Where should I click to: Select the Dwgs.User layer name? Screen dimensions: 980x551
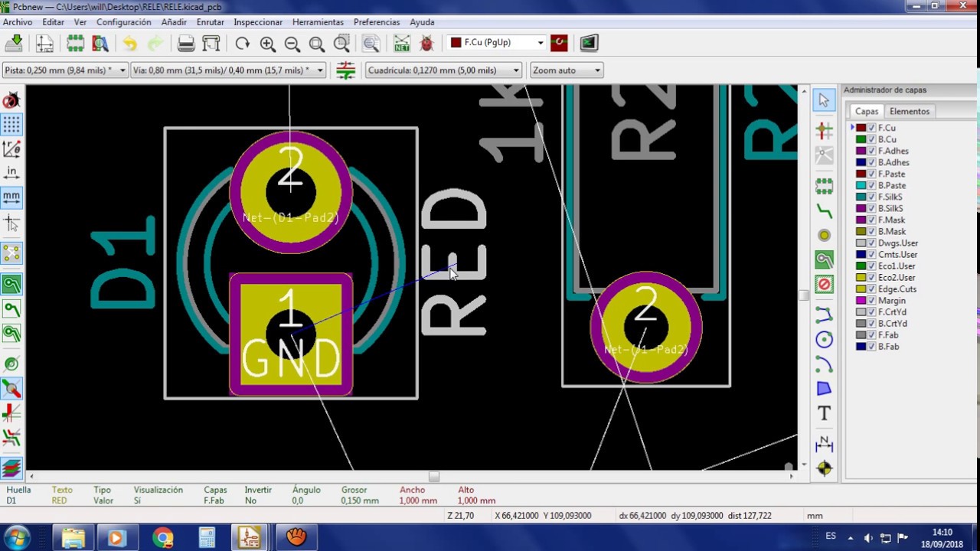(x=898, y=243)
